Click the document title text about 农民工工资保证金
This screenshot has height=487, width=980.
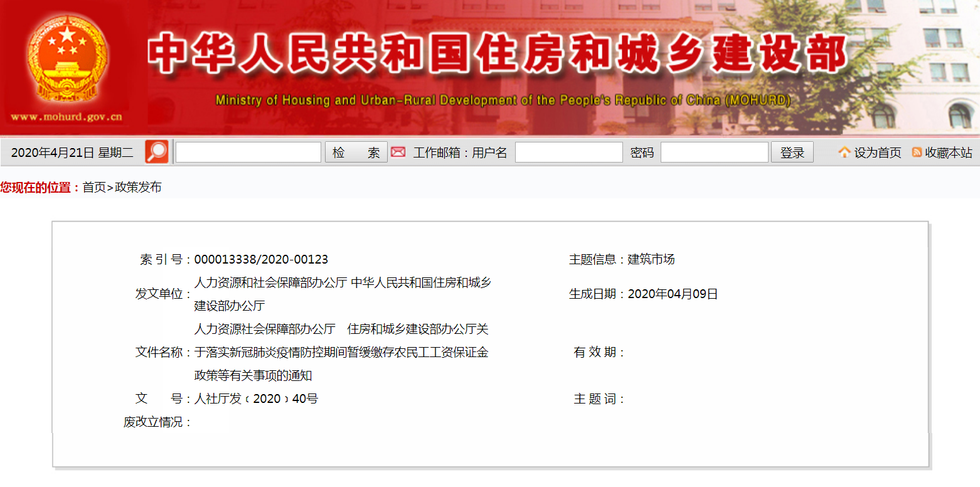click(341, 352)
